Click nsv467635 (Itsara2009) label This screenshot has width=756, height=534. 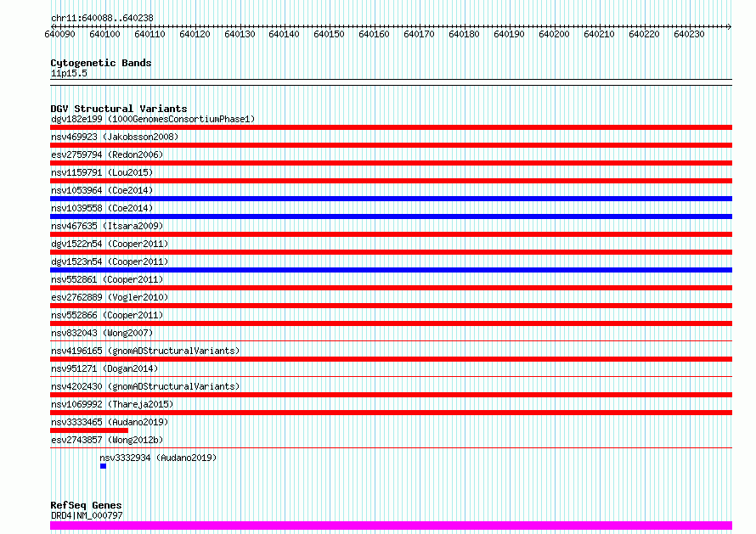pos(107,226)
